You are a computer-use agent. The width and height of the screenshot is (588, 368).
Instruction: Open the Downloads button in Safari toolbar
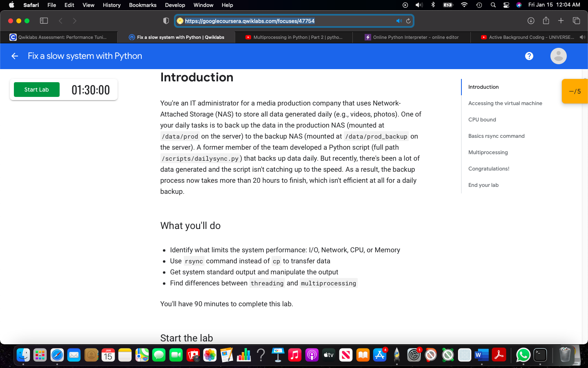(x=531, y=20)
